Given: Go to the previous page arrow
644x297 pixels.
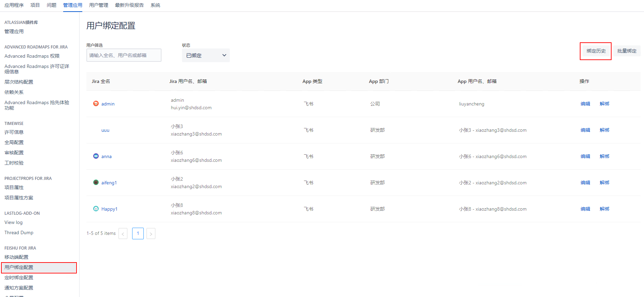Looking at the screenshot, I should point(123,234).
